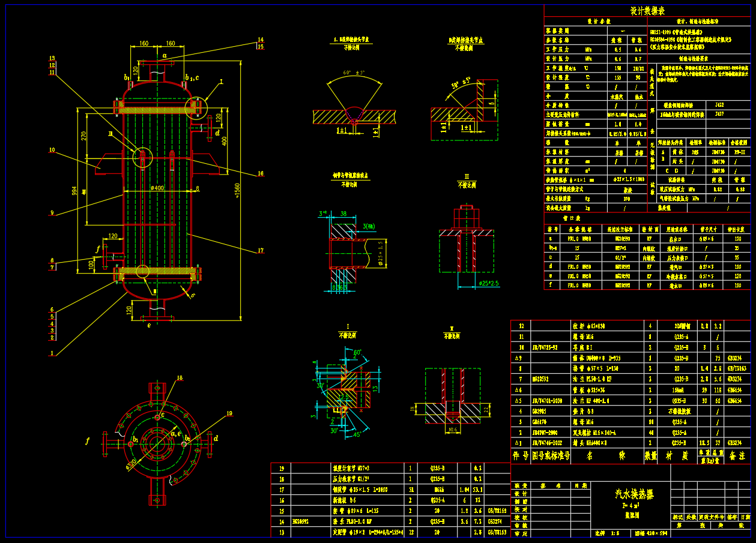Select part callout number 10
The width and height of the screenshot is (756, 543).
52,150
